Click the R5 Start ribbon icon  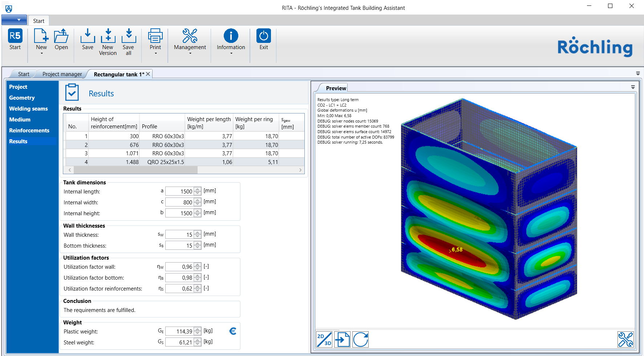[15, 36]
